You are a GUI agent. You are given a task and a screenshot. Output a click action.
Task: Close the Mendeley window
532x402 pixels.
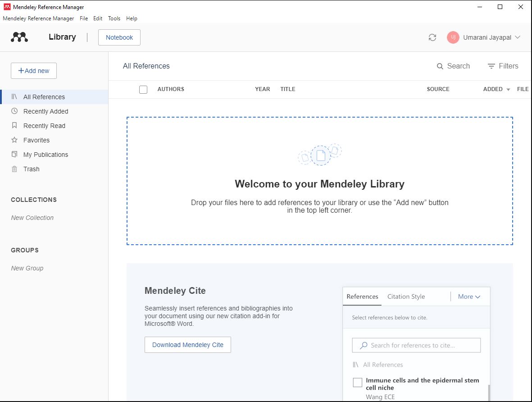point(520,7)
